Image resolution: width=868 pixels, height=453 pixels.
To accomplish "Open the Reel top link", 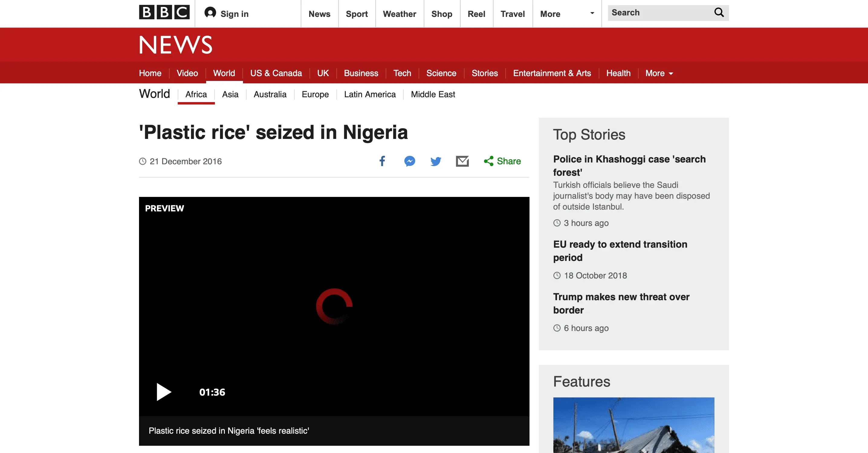I will click(476, 14).
